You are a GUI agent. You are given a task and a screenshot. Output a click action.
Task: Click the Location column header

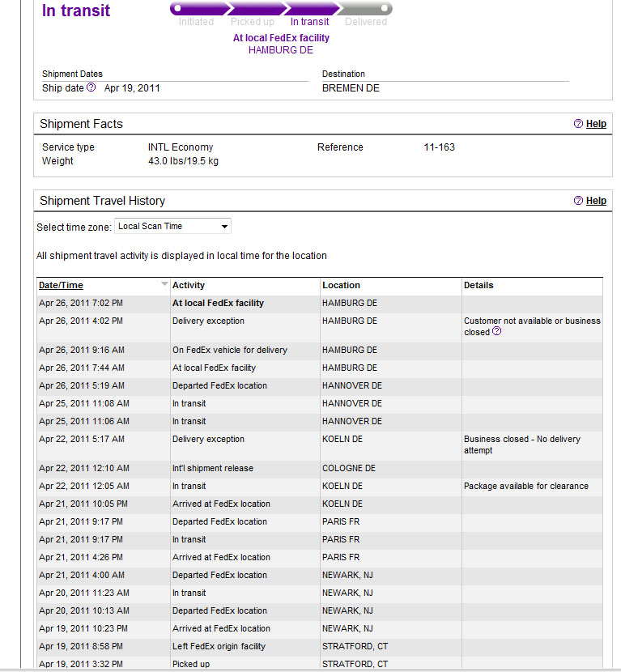(x=341, y=285)
